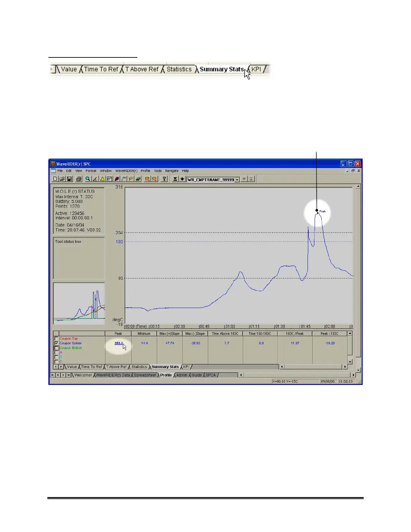The width and height of the screenshot is (411, 532).
Task: Click the down arrow with bar icon
Action: (175, 179)
